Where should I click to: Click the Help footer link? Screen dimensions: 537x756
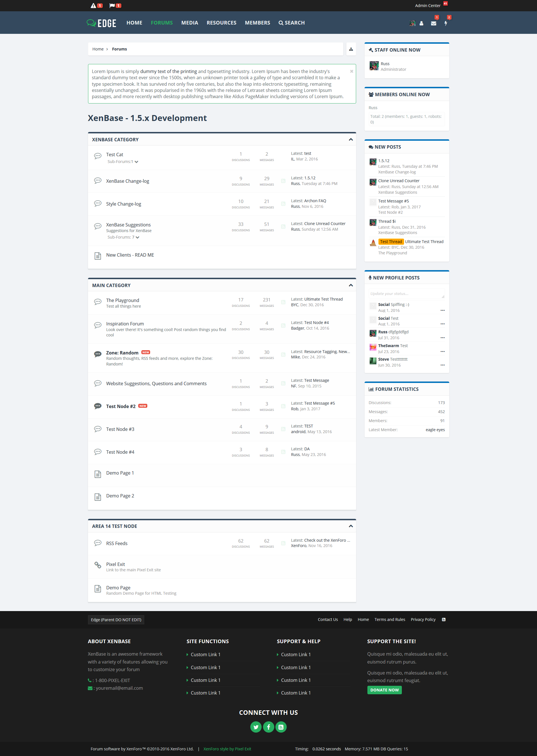pos(348,620)
